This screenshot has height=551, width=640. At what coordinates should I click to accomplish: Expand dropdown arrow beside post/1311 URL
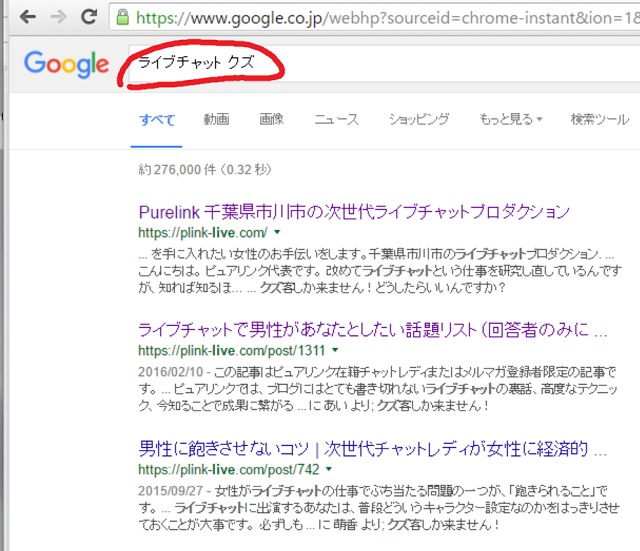(x=335, y=350)
